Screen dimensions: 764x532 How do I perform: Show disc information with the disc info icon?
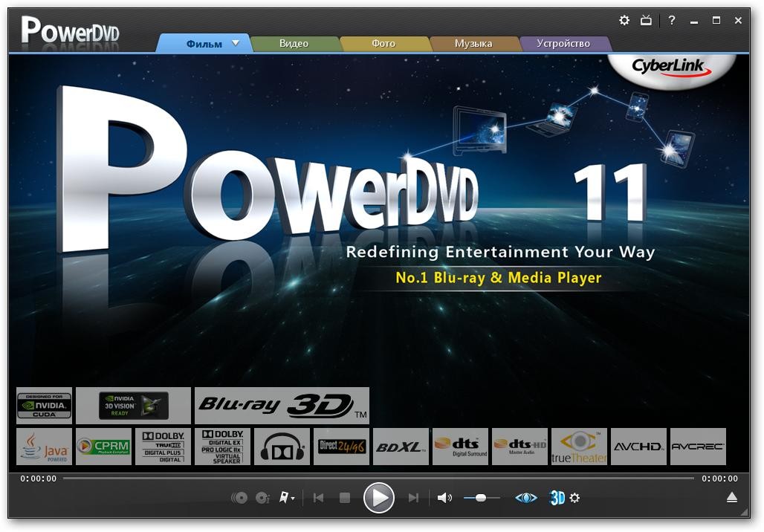(x=262, y=498)
